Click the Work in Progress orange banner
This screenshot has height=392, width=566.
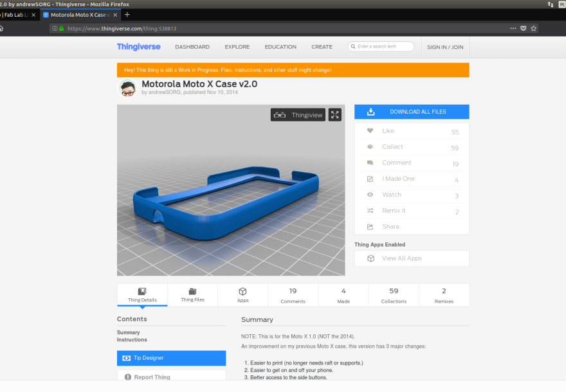(x=293, y=70)
